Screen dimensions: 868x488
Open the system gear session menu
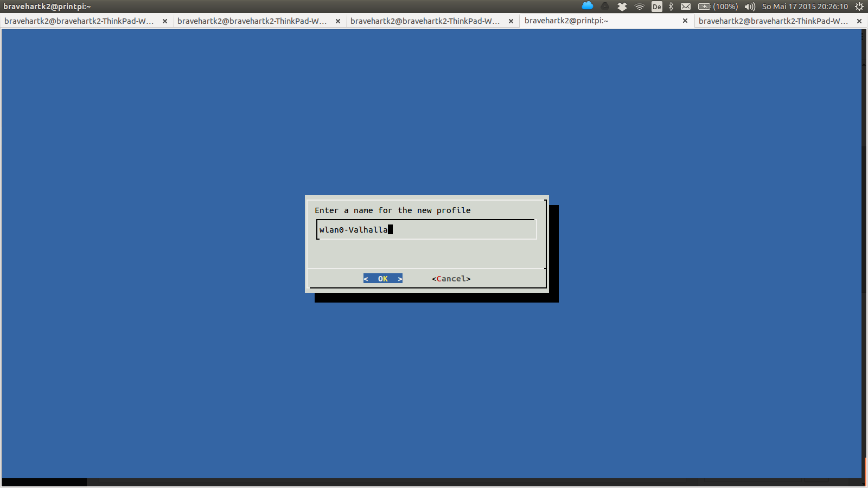[x=859, y=7]
